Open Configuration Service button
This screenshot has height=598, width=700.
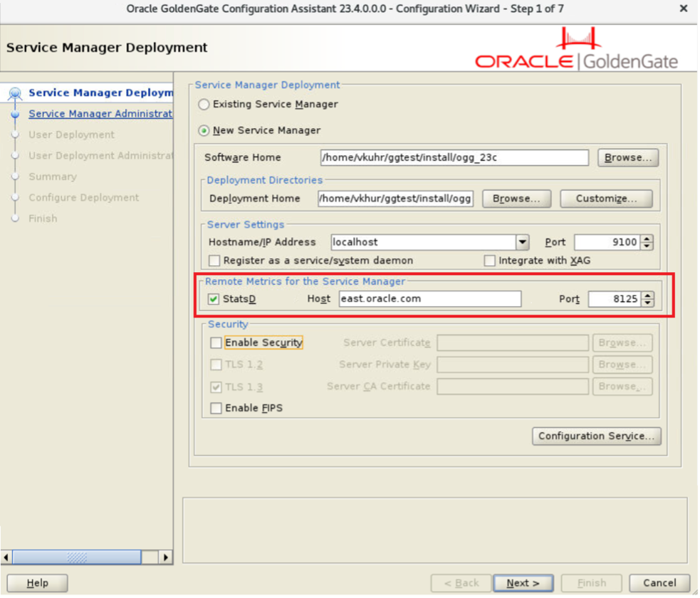click(597, 436)
